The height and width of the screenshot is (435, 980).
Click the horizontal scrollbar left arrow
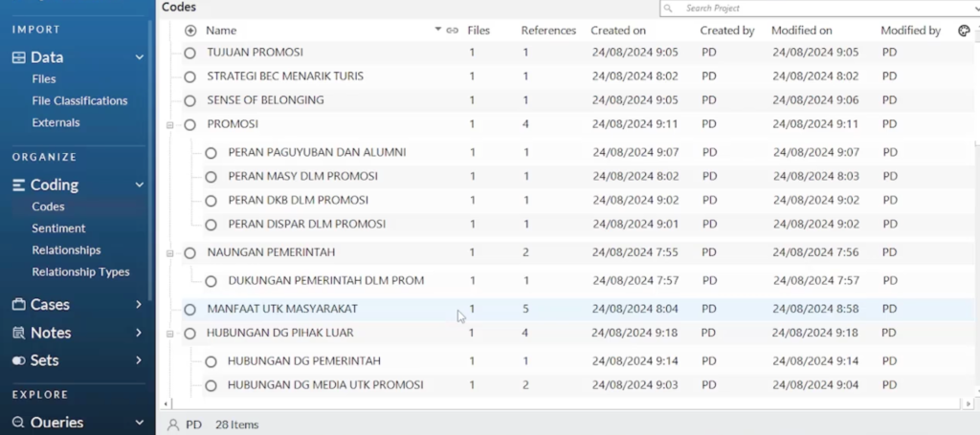(165, 404)
